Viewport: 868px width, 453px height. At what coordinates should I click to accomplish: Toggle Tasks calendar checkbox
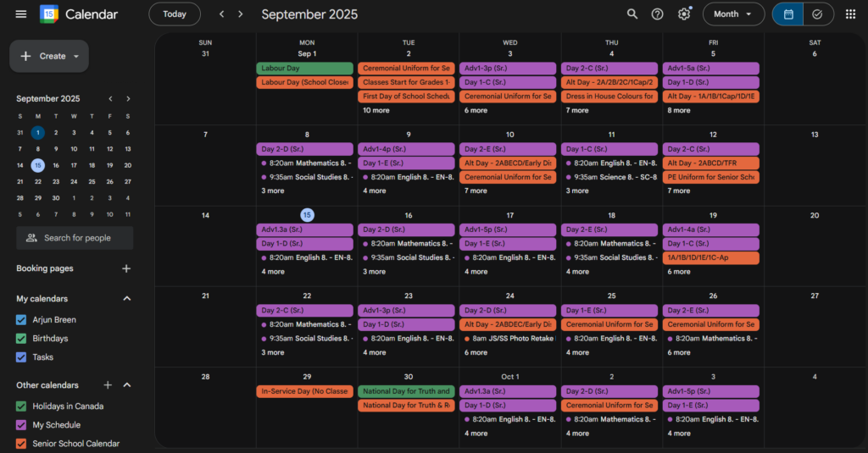[x=21, y=357]
